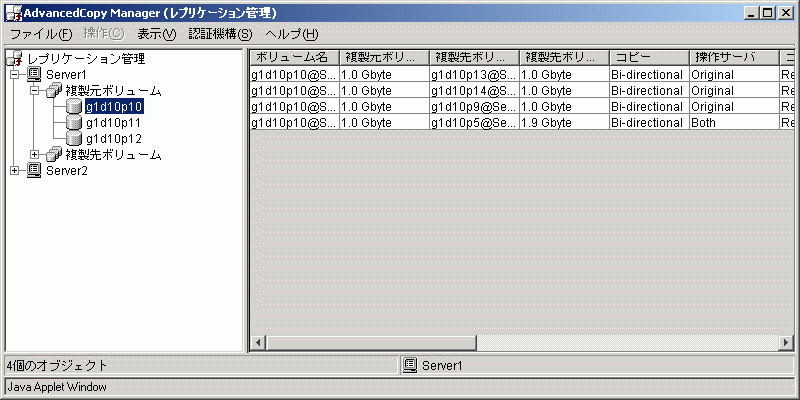This screenshot has width=800, height=400.
Task: Minimize the AdvancedCopy Manager window
Action: pos(752,14)
